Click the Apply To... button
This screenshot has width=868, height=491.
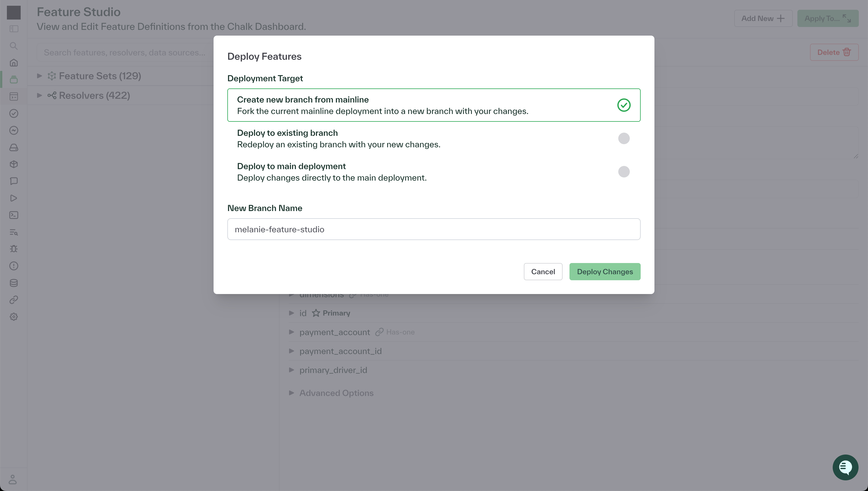pos(828,19)
